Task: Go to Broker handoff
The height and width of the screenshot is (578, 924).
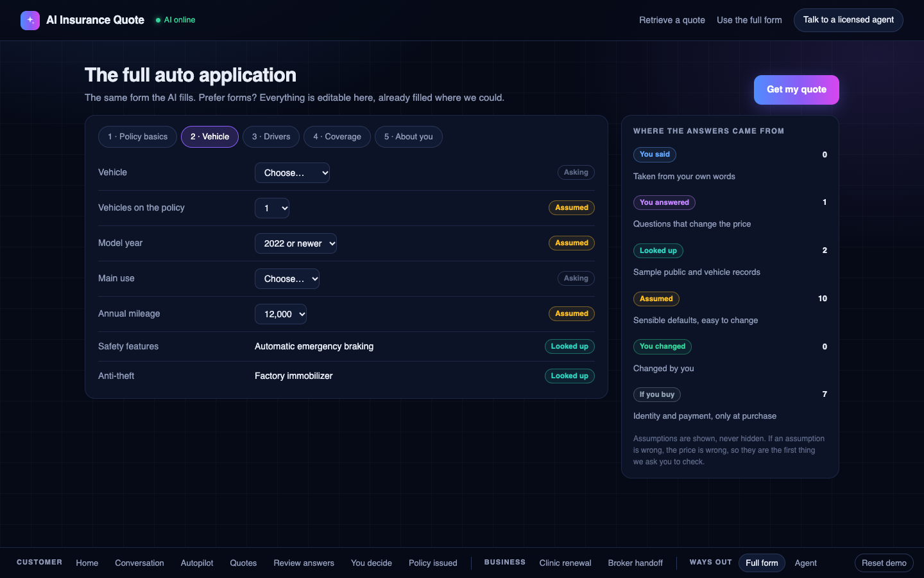Action: 635,563
